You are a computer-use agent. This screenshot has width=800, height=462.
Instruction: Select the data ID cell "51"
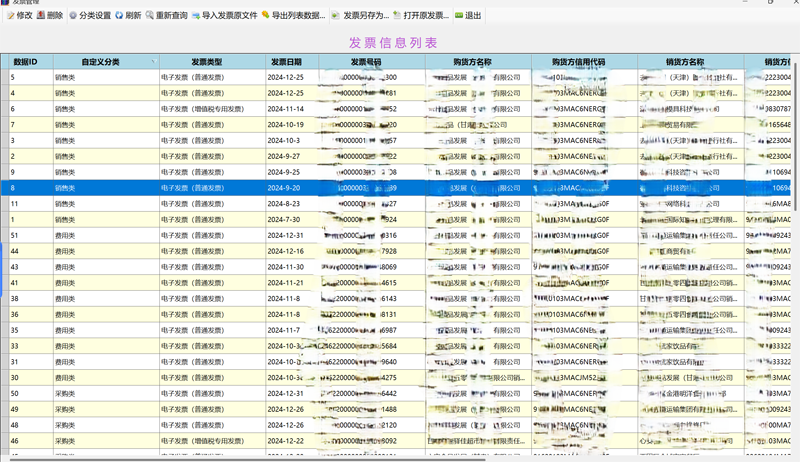point(31,236)
